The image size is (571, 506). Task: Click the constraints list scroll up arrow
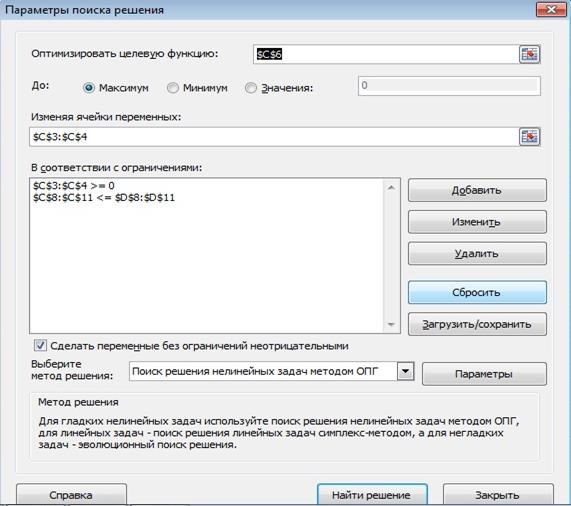[391, 188]
